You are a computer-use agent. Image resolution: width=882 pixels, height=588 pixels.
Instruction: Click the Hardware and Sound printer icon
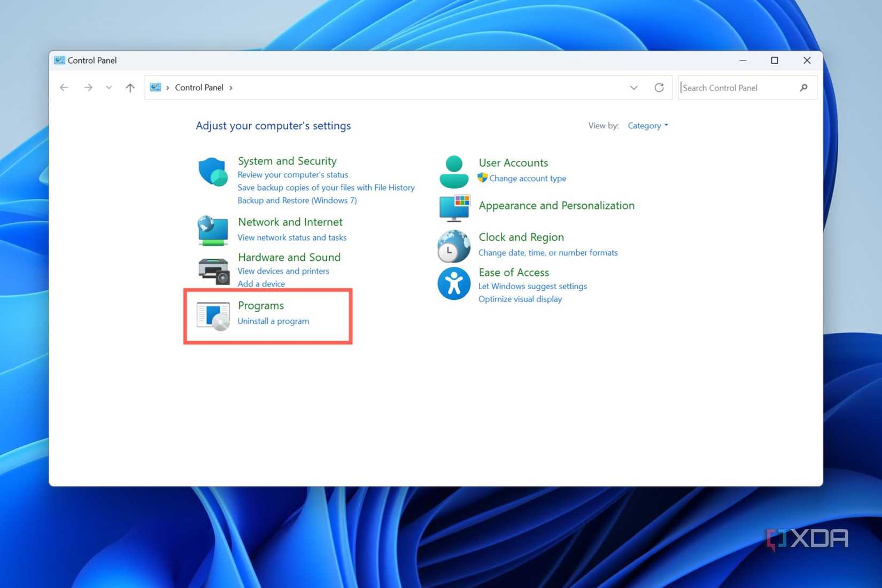(x=212, y=271)
